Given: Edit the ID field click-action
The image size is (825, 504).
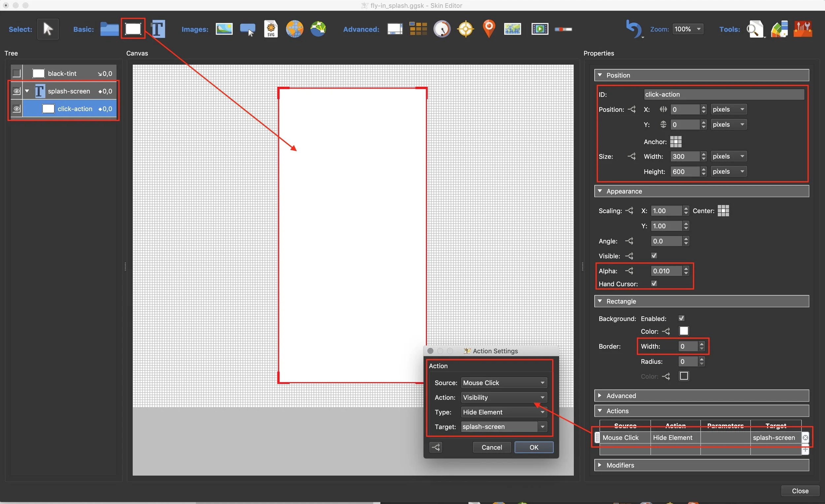Looking at the screenshot, I should (x=724, y=94).
